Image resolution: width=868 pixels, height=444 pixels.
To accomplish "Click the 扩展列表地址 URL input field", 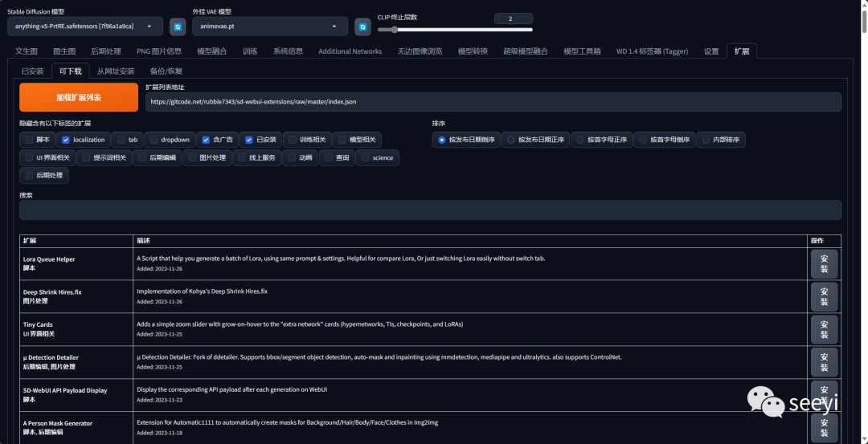I will coord(493,102).
